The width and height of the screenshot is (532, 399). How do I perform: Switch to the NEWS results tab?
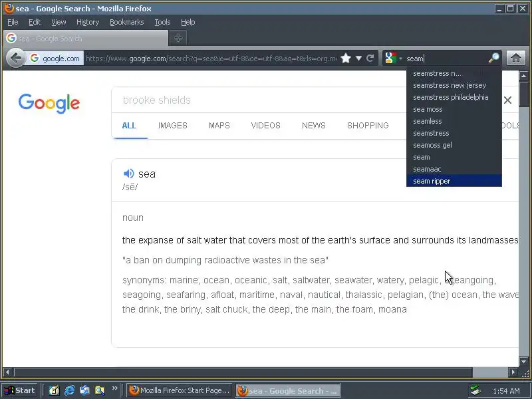(314, 126)
